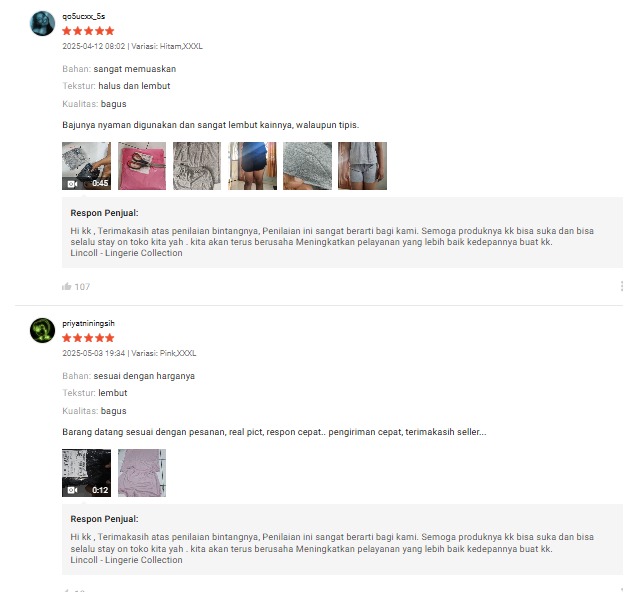The width and height of the screenshot is (637, 592).
Task: Play the 0:12 review video thumbnail
Action: (x=86, y=473)
